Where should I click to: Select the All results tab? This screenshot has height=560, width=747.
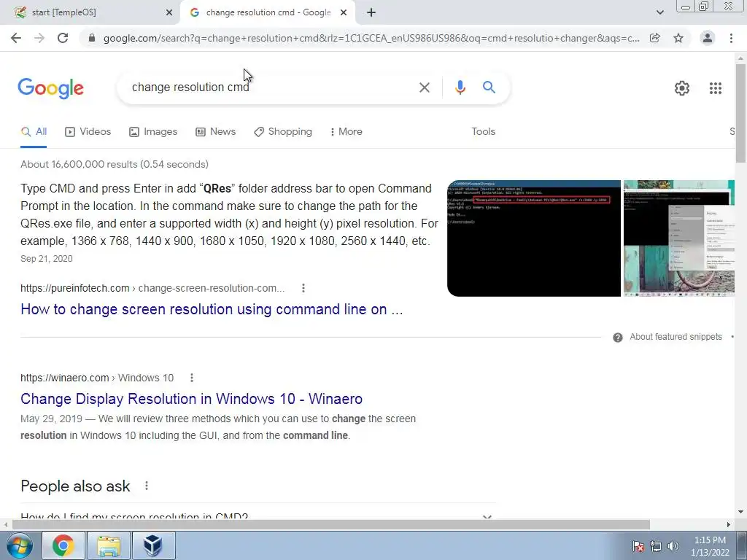click(x=34, y=132)
